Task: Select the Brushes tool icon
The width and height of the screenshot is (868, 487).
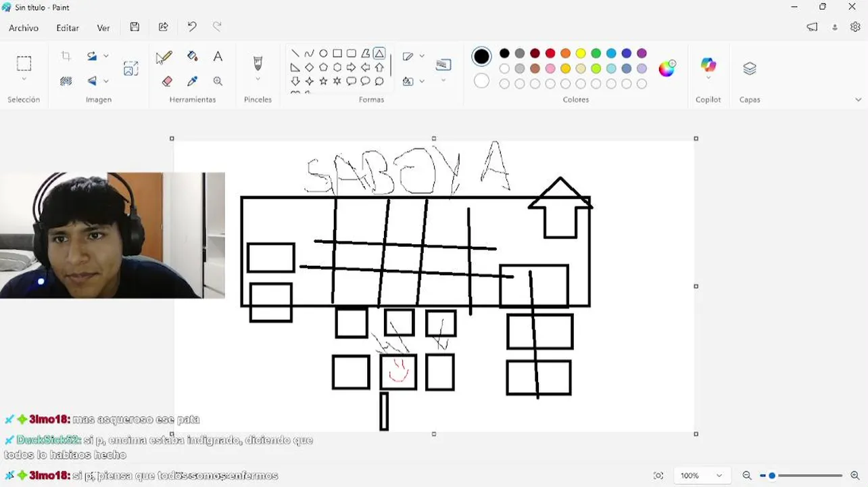Action: tap(258, 64)
